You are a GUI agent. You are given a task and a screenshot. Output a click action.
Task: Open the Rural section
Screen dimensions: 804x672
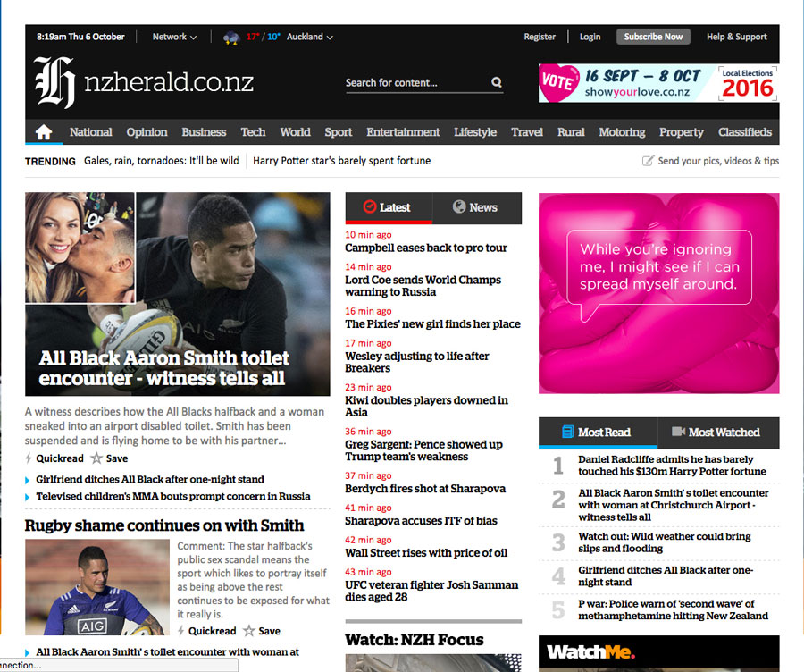tap(571, 132)
